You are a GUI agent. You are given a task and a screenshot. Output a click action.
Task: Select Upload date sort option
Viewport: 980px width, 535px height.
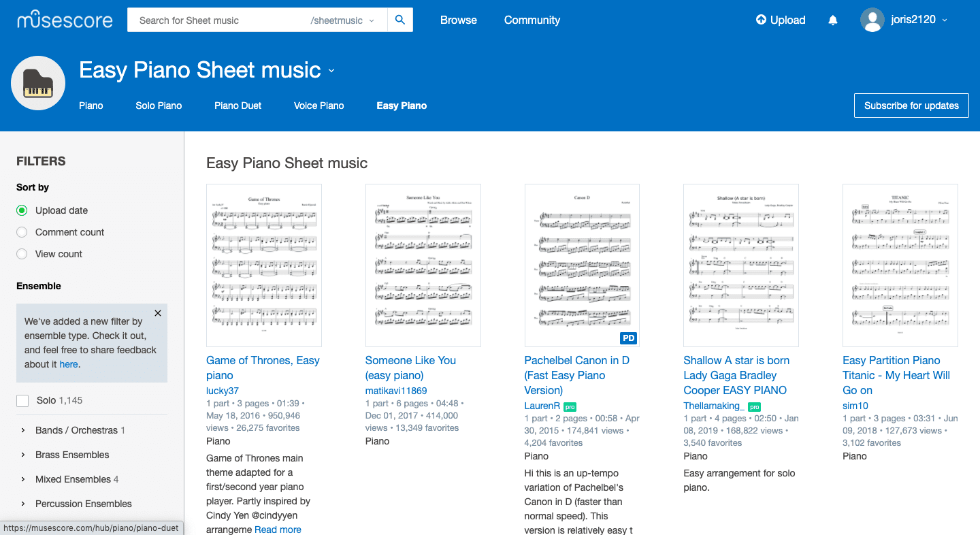pos(22,210)
